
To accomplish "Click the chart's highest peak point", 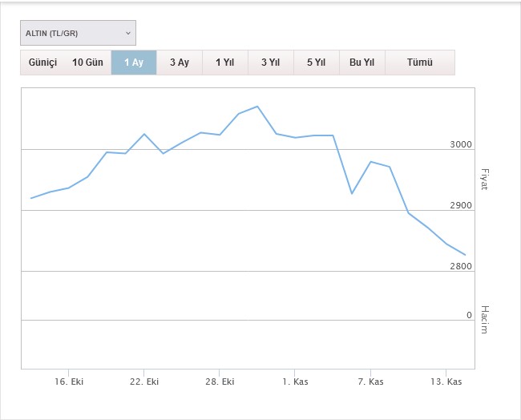I will coord(257,107).
